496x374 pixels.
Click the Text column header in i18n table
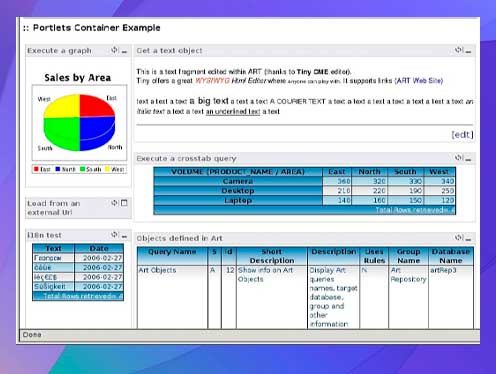[53, 249]
